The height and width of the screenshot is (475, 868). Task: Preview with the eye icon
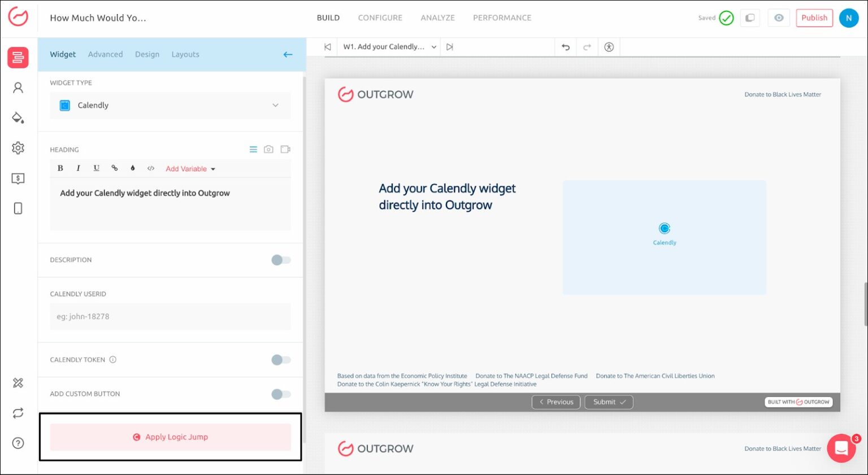click(779, 18)
